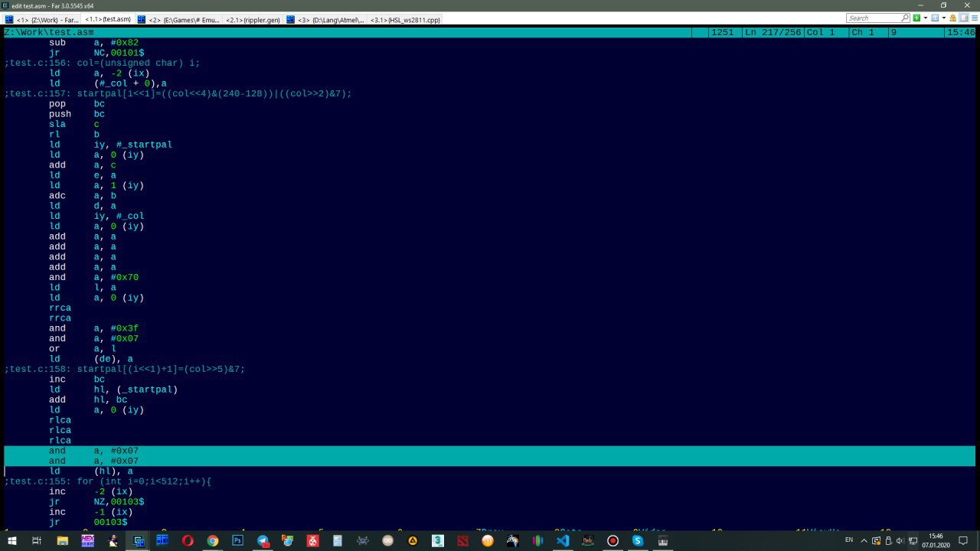The width and height of the screenshot is (980, 551).
Task: Toggle the console lock icon
Action: point(952,18)
